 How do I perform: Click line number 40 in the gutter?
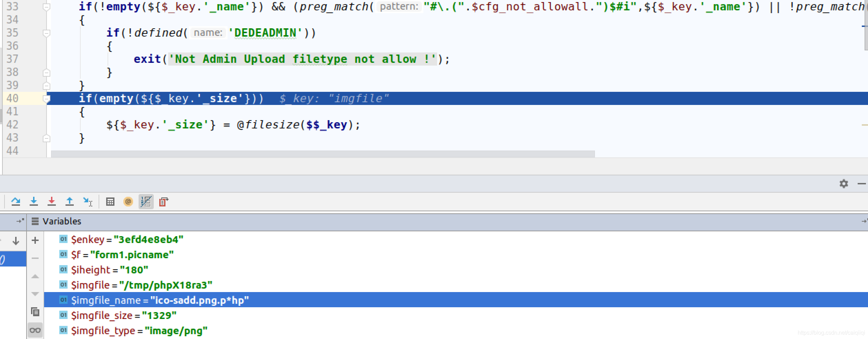coord(12,98)
